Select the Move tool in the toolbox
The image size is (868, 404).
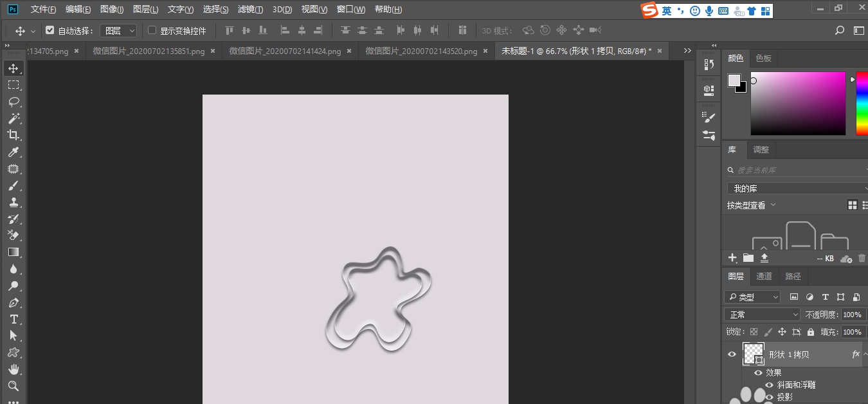click(x=14, y=68)
